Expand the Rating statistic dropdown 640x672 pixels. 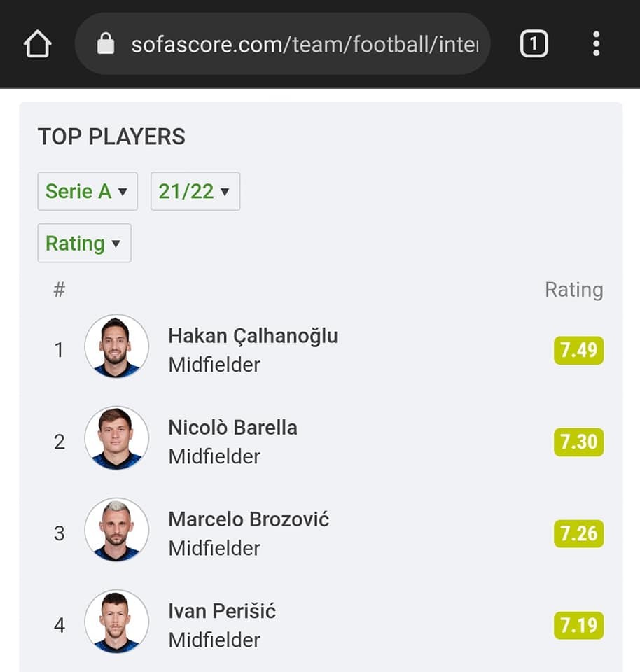click(84, 243)
